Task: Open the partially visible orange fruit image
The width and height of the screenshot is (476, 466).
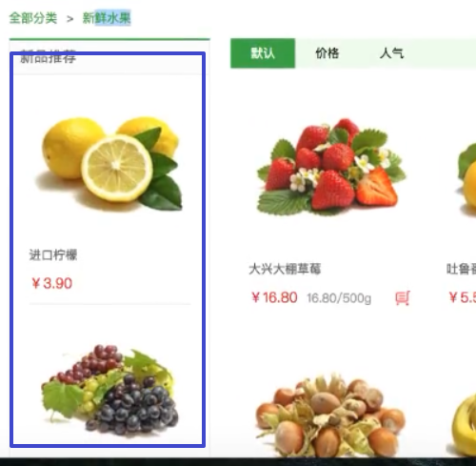Action: (466, 178)
